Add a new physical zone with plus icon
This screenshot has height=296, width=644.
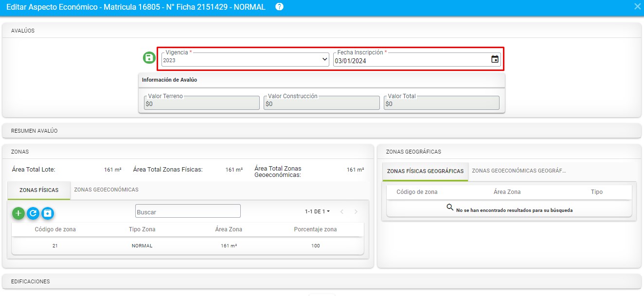[18, 213]
